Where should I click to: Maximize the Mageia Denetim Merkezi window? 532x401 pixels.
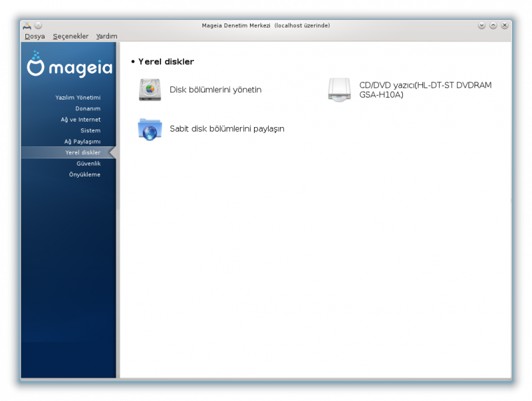pos(493,25)
